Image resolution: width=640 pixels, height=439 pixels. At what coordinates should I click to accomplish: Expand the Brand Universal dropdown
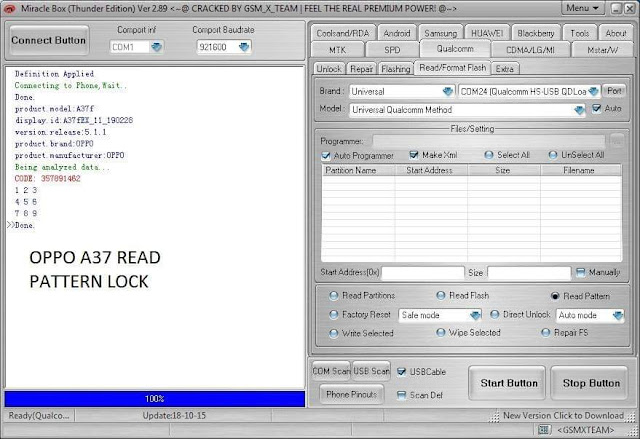coord(448,91)
